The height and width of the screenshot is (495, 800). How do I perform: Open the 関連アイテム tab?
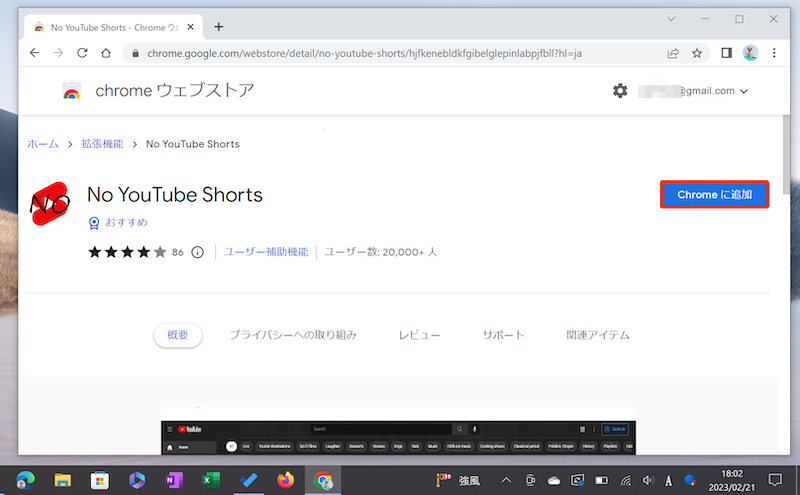click(x=597, y=335)
